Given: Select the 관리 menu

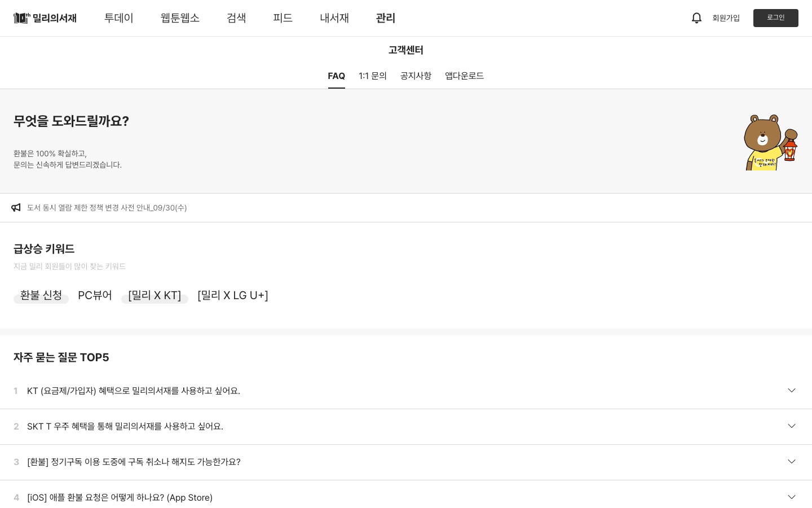Looking at the screenshot, I should pyautogui.click(x=386, y=18).
